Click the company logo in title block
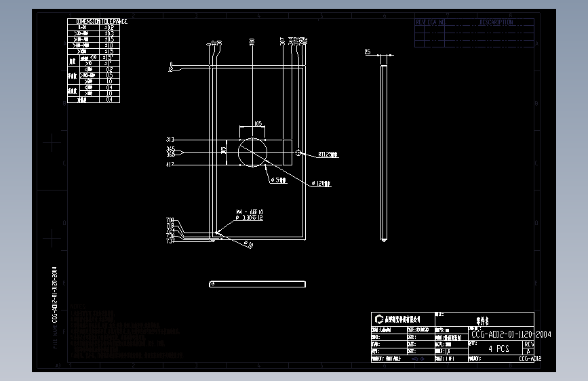588x381 pixels. tap(378, 319)
